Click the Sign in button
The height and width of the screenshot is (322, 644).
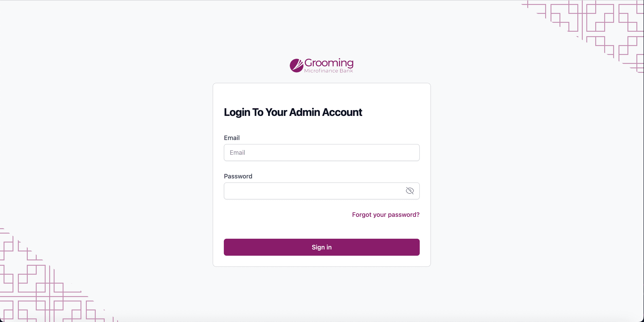pos(322,247)
